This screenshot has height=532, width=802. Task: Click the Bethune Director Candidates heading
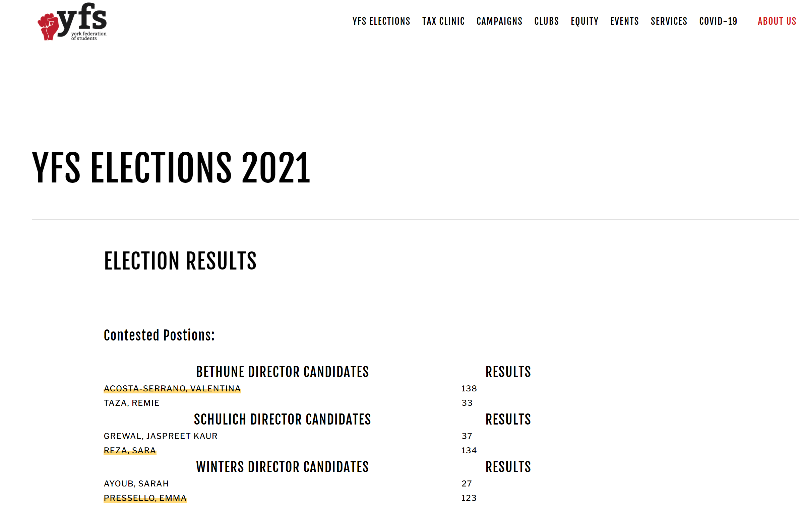(282, 372)
